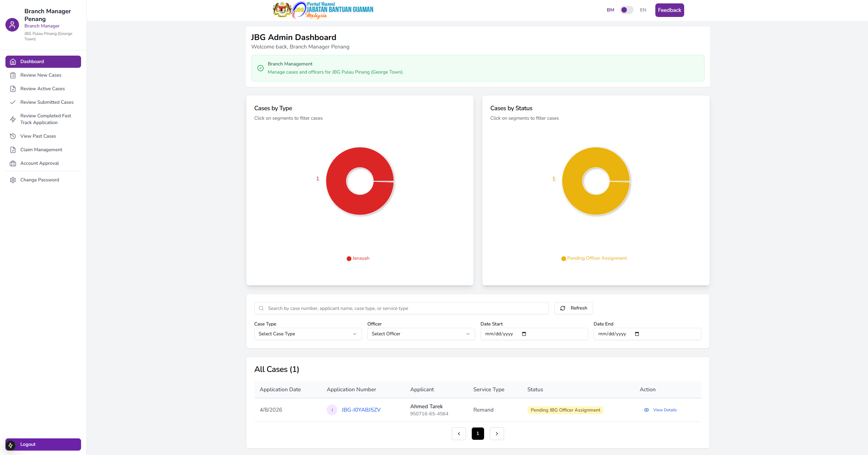Click the Date End calendar picker icon
The width and height of the screenshot is (868, 455).
637,334
